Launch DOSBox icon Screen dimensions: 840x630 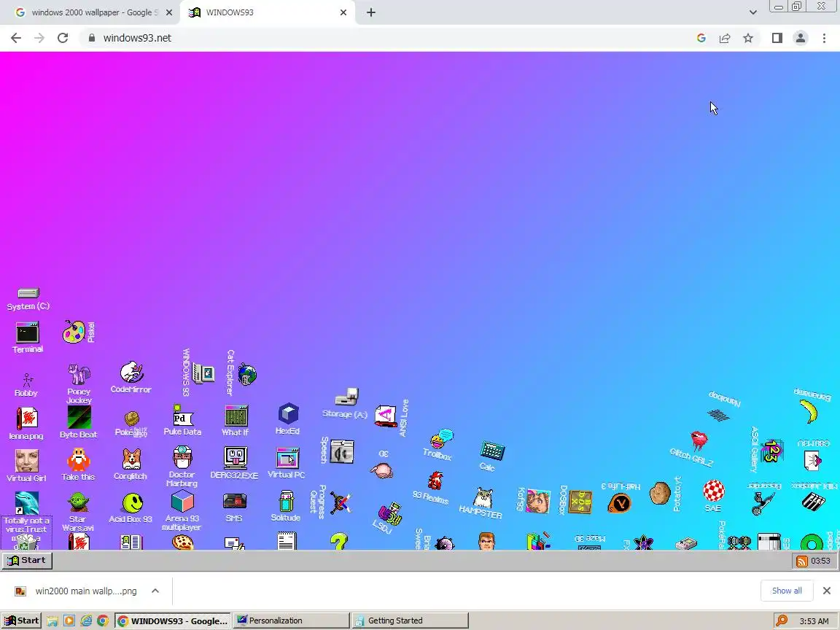point(580,502)
